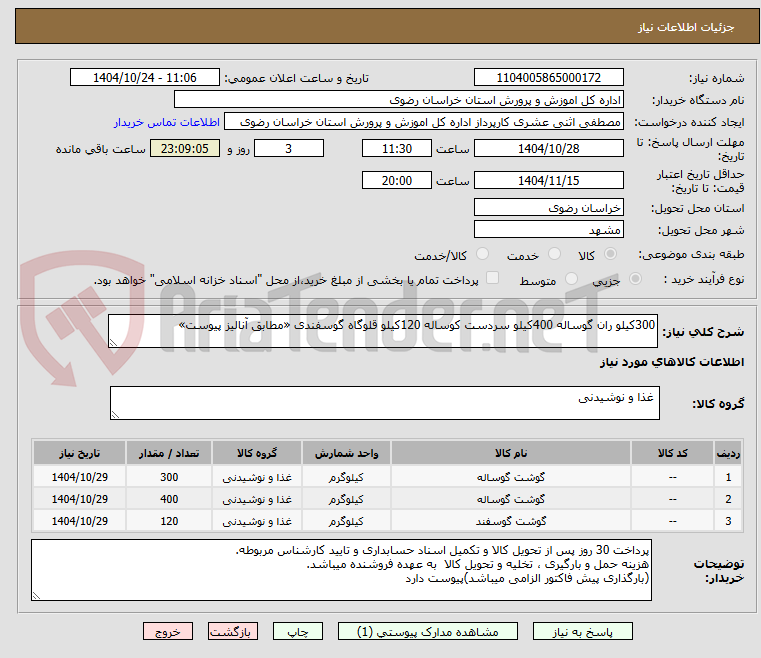
Task: Click the delivery city field 'مشهد'
Action: pyautogui.click(x=548, y=230)
